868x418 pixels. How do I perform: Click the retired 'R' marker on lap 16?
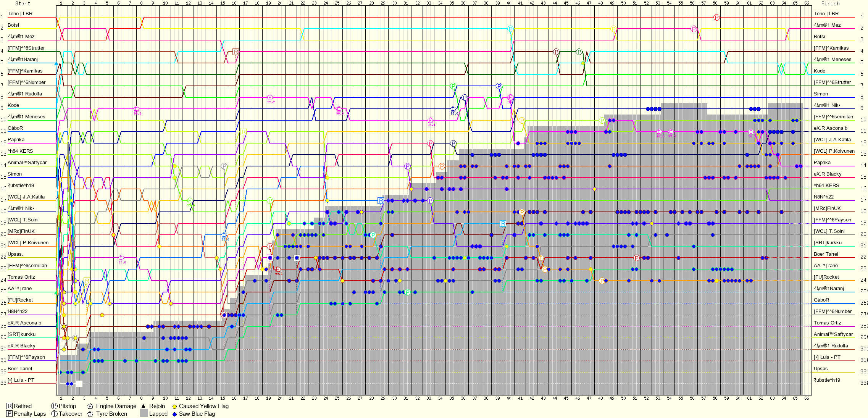[x=236, y=52]
